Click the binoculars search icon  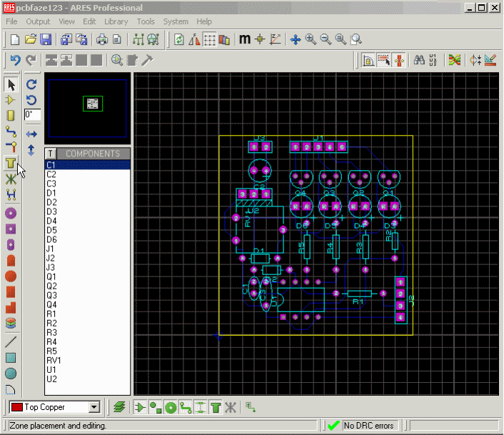[419, 60]
